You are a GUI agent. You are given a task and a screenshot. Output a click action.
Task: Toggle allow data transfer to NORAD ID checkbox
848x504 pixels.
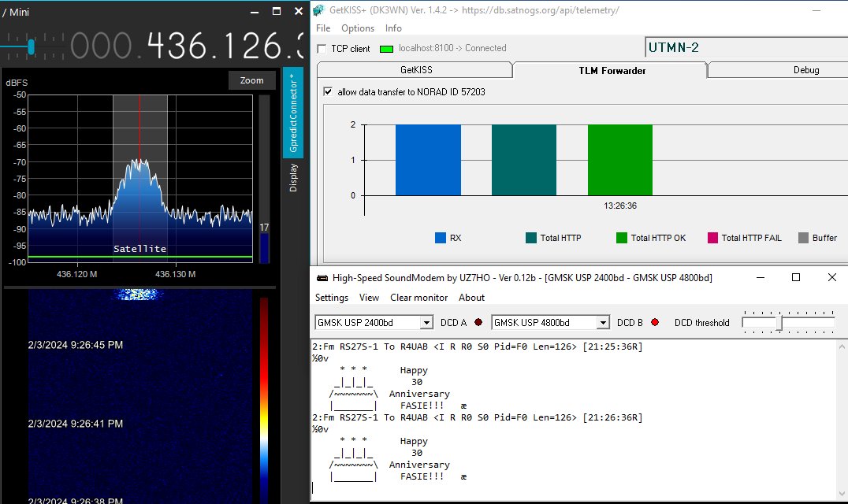[x=328, y=92]
